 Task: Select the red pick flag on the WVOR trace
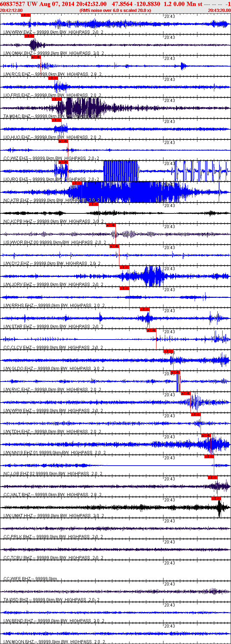point(111,225)
